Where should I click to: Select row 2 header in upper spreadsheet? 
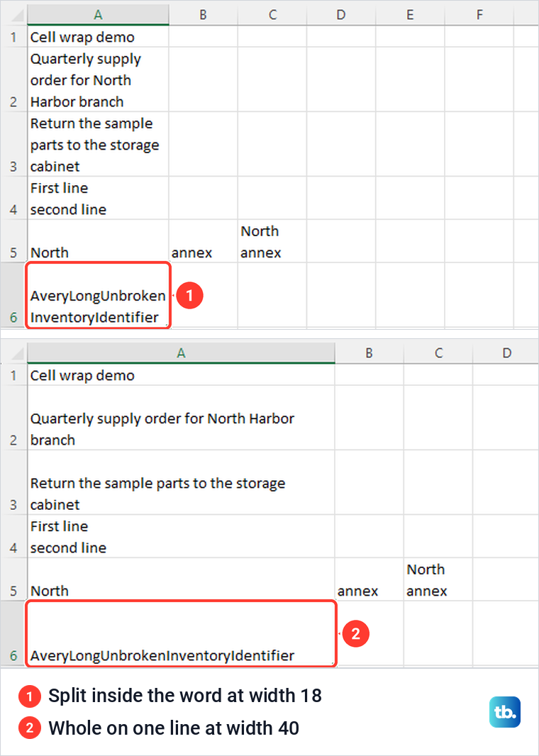pyautogui.click(x=13, y=79)
